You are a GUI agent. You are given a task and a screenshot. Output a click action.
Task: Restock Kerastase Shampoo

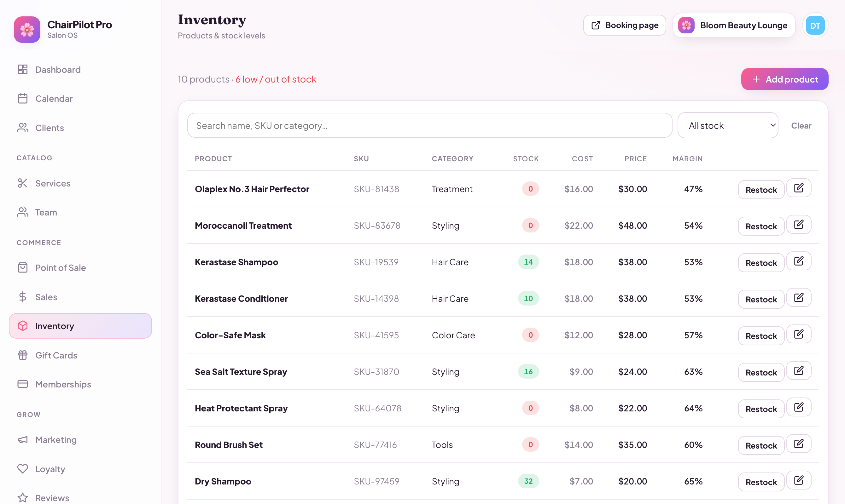click(x=761, y=262)
